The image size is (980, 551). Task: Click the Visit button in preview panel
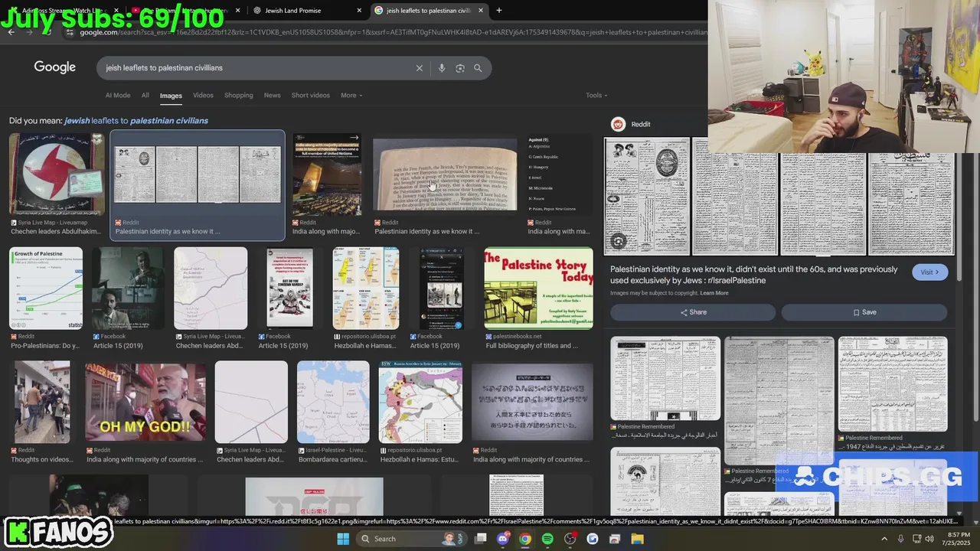tap(929, 272)
